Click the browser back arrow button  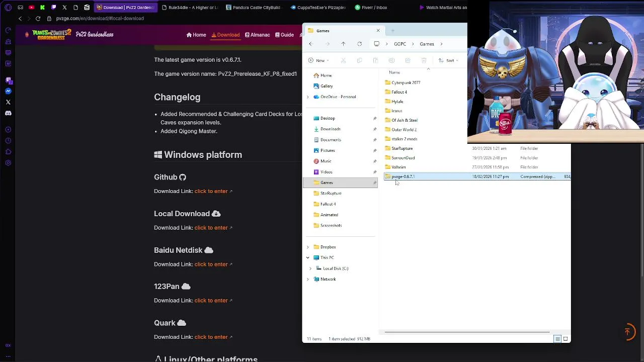(x=20, y=19)
